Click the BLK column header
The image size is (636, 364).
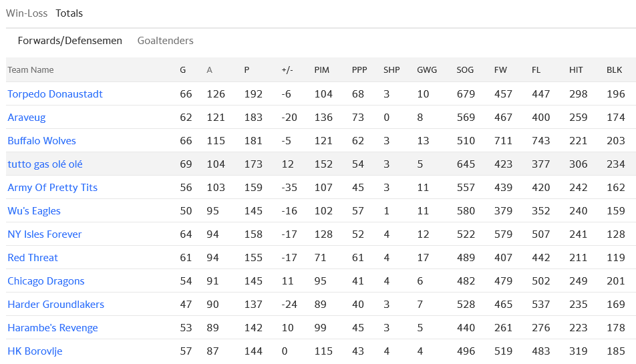pos(614,70)
